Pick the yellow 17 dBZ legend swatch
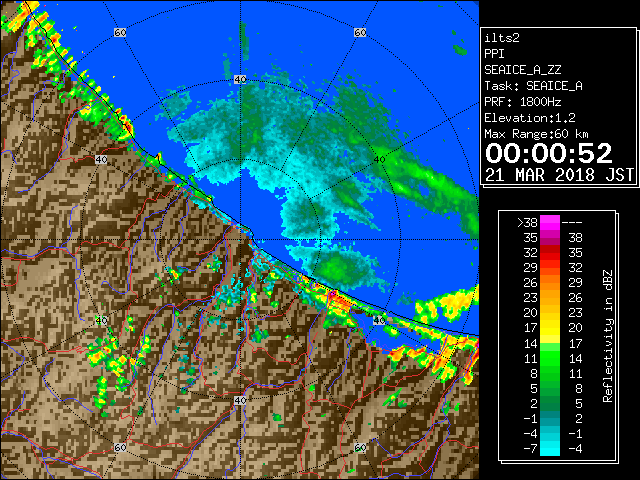The width and height of the screenshot is (640, 480). (550, 328)
